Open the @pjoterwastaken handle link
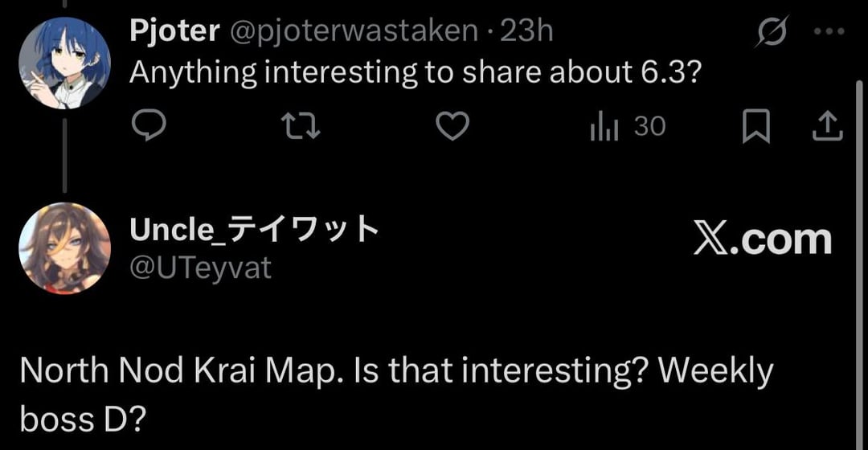The image size is (868, 450). (354, 31)
